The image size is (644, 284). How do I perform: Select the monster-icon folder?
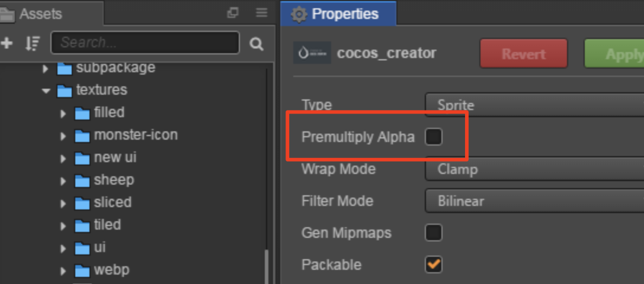coord(135,135)
